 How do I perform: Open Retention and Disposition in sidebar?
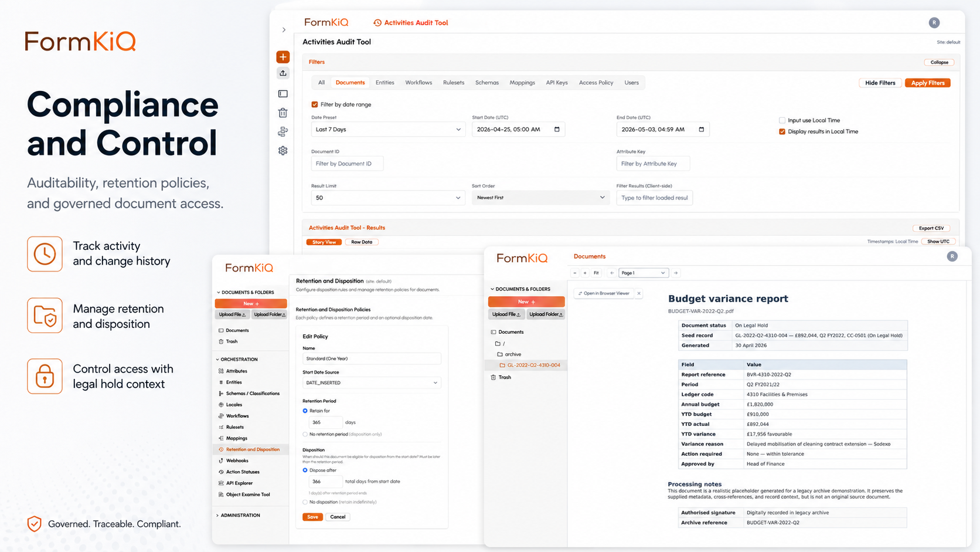[x=252, y=449]
